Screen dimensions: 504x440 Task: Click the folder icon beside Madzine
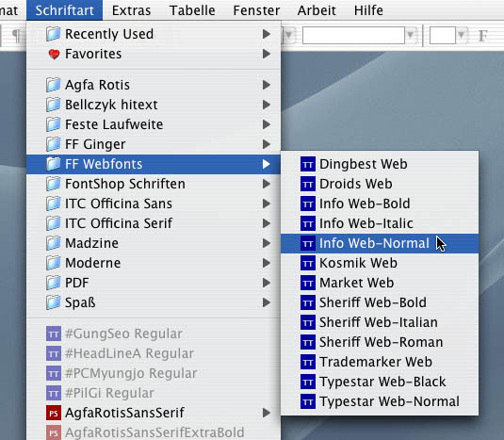[x=53, y=243]
